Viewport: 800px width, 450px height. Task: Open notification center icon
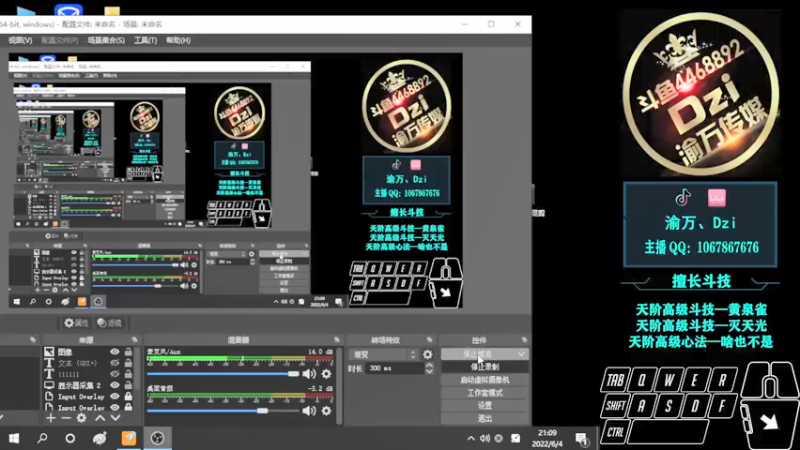(581, 439)
